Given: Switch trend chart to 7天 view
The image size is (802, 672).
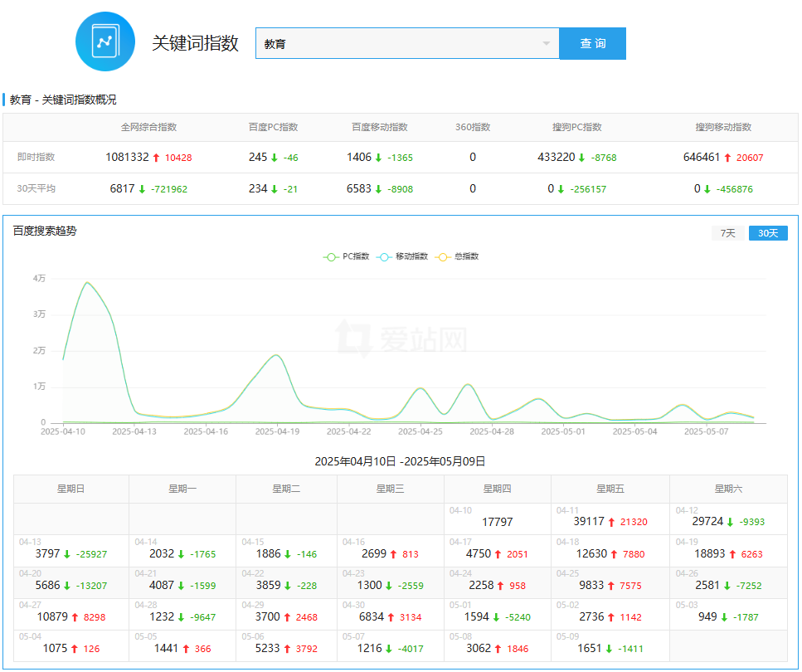Looking at the screenshot, I should [727, 233].
